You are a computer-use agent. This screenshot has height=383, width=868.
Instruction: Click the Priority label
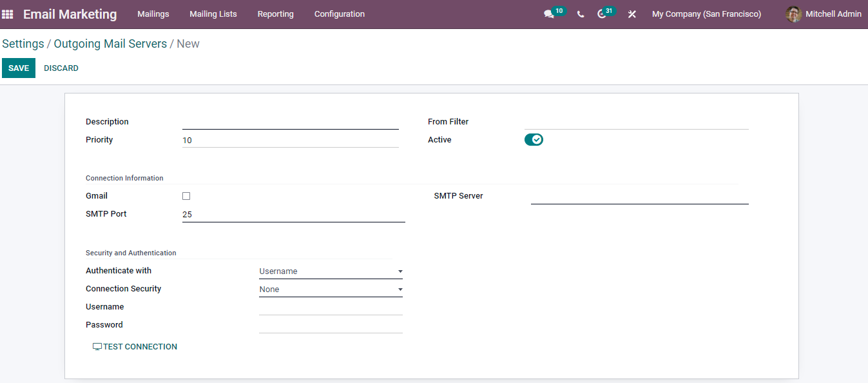click(x=99, y=140)
